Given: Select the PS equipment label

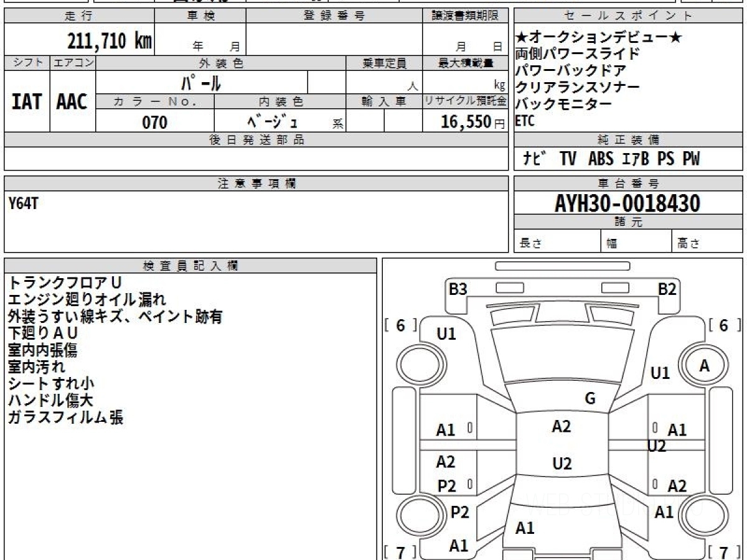Looking at the screenshot, I should coord(666,159).
